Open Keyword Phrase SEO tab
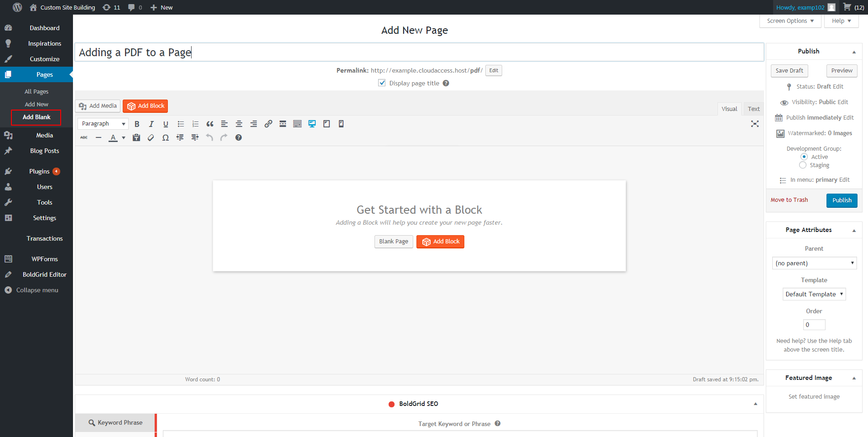868x437 pixels. (116, 423)
